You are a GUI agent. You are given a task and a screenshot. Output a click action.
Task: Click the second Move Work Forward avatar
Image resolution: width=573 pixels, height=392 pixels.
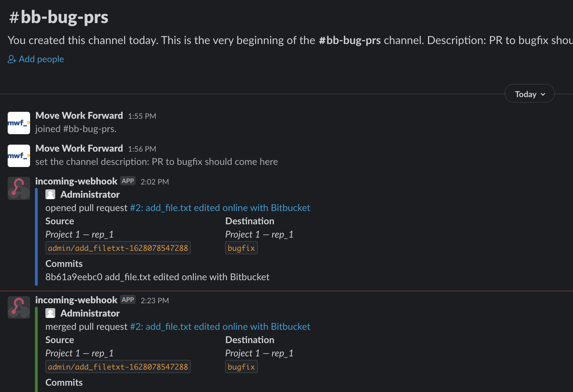(x=19, y=156)
